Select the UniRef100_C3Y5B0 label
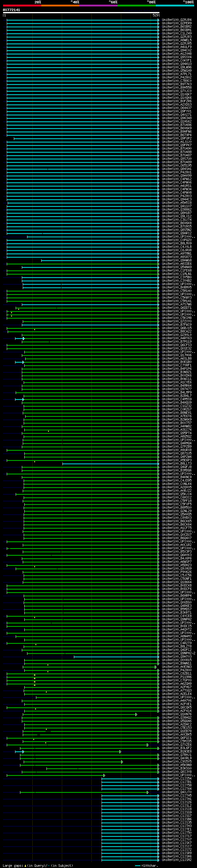This screenshot has height=868, width=197. (177, 277)
